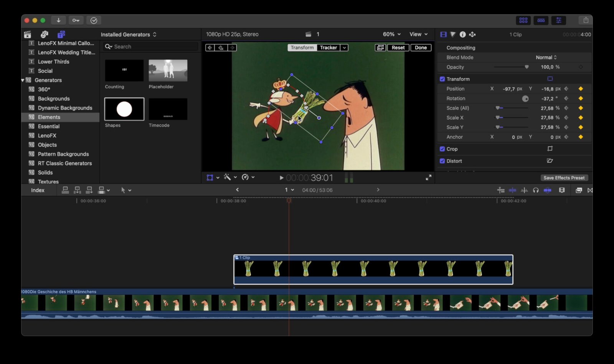Toggle the inspector panel button

tap(559, 20)
